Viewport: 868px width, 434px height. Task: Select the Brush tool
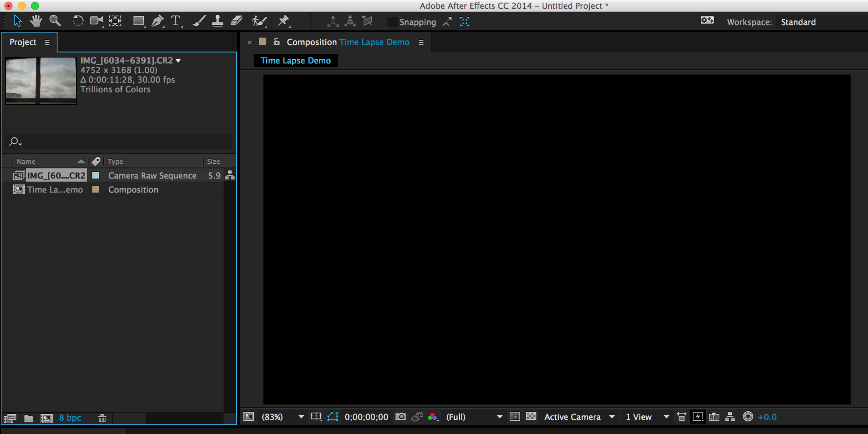199,21
